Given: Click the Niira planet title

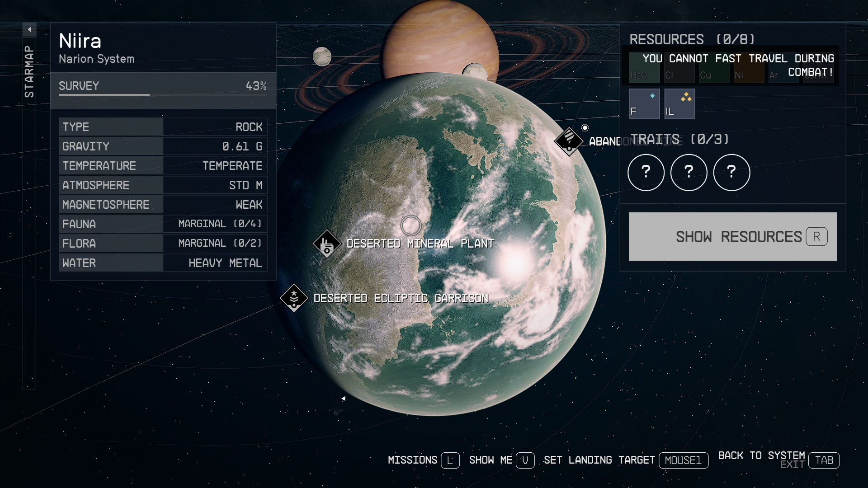Looking at the screenshot, I should 80,41.
